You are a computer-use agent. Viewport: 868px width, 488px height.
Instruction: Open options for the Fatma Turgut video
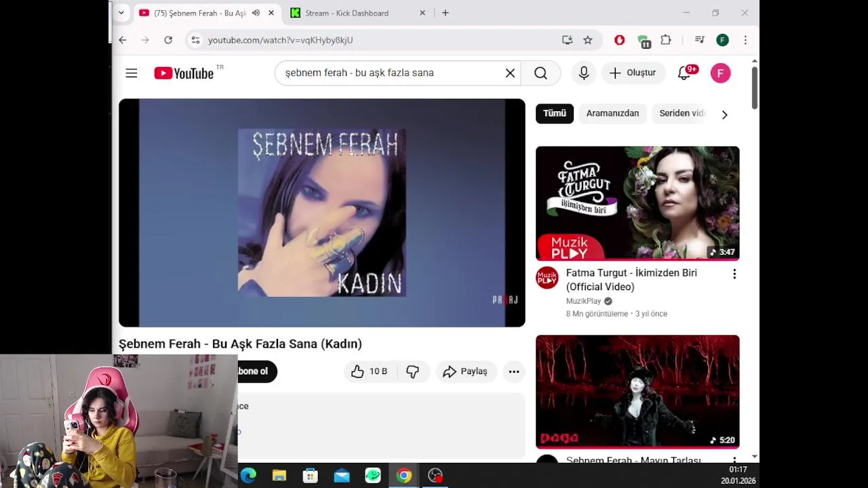coord(734,274)
